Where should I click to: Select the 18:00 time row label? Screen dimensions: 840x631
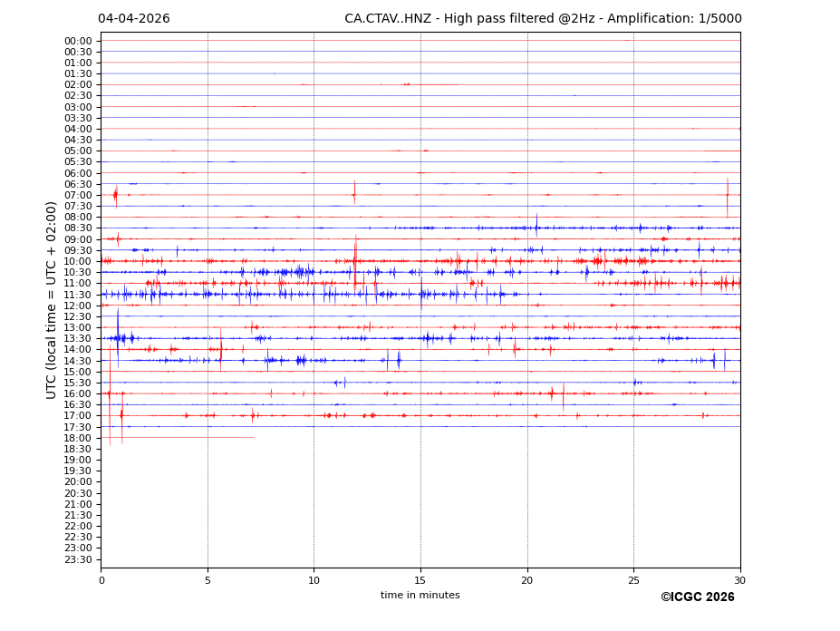78,438
